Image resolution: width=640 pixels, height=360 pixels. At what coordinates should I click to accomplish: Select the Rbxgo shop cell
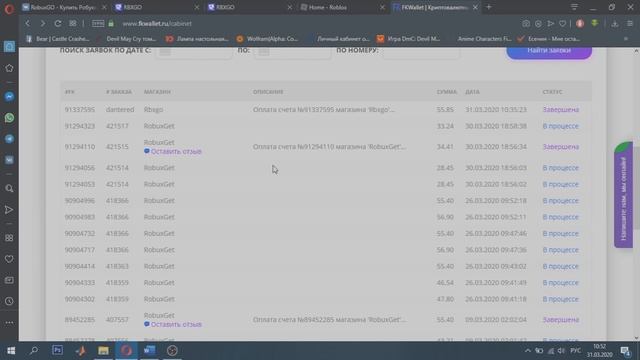tap(153, 109)
